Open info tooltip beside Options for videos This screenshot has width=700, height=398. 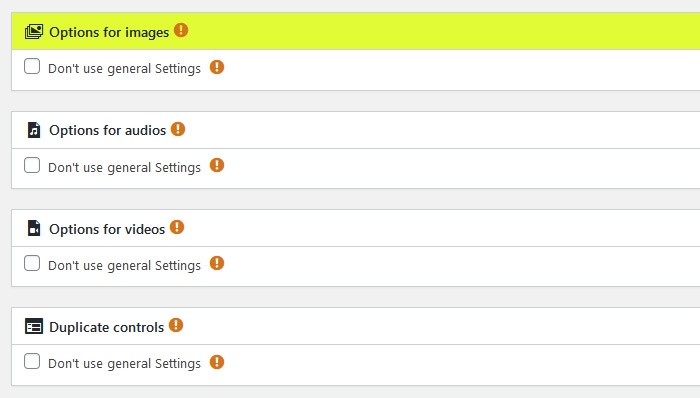pyautogui.click(x=177, y=227)
